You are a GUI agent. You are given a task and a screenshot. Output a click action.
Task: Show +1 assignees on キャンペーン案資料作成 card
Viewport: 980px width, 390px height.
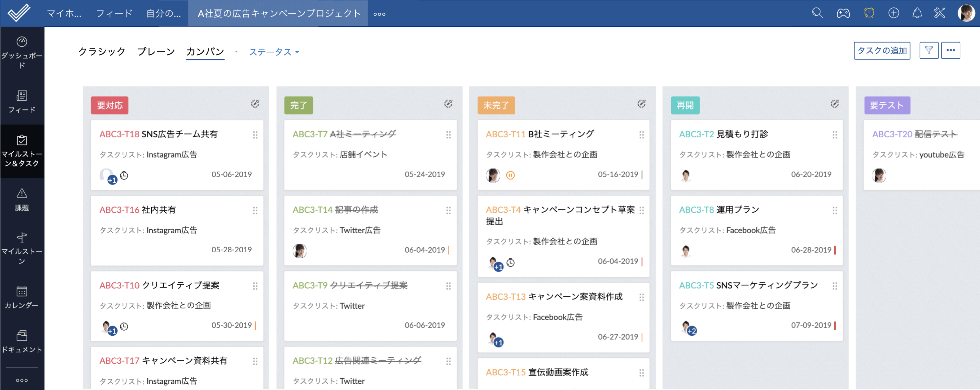click(498, 342)
